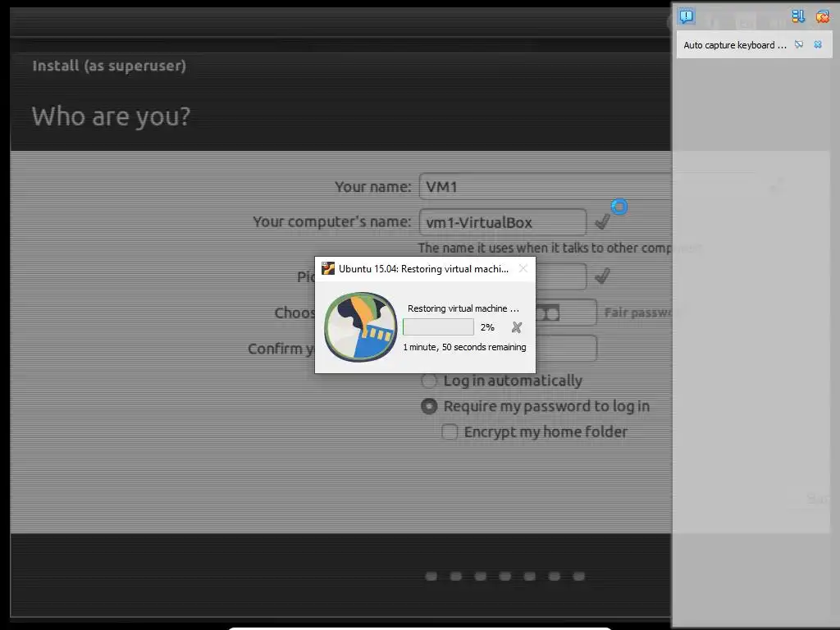Close the Restoring virtual machine dialog
The height and width of the screenshot is (630, 840).
(x=523, y=268)
